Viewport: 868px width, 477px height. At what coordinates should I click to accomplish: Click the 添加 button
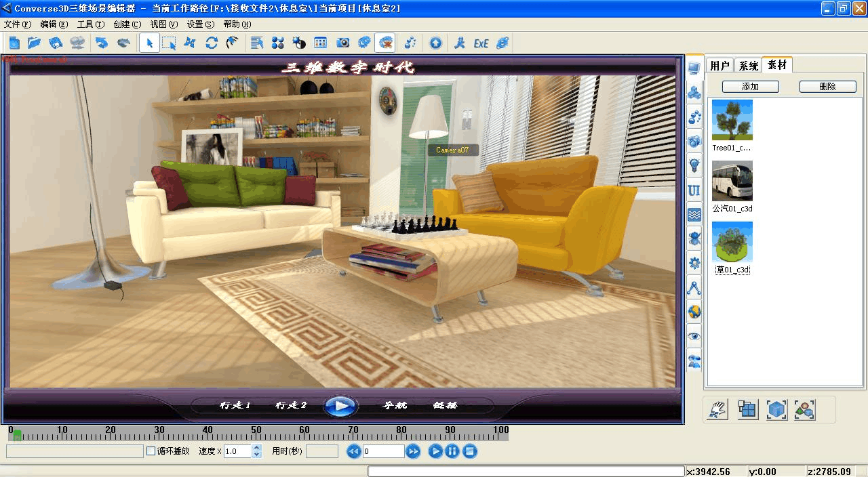pyautogui.click(x=751, y=87)
